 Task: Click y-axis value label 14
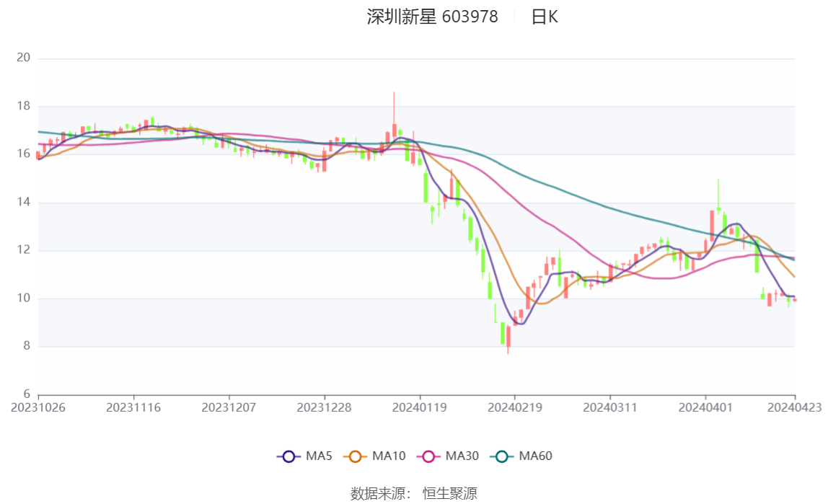pos(23,202)
